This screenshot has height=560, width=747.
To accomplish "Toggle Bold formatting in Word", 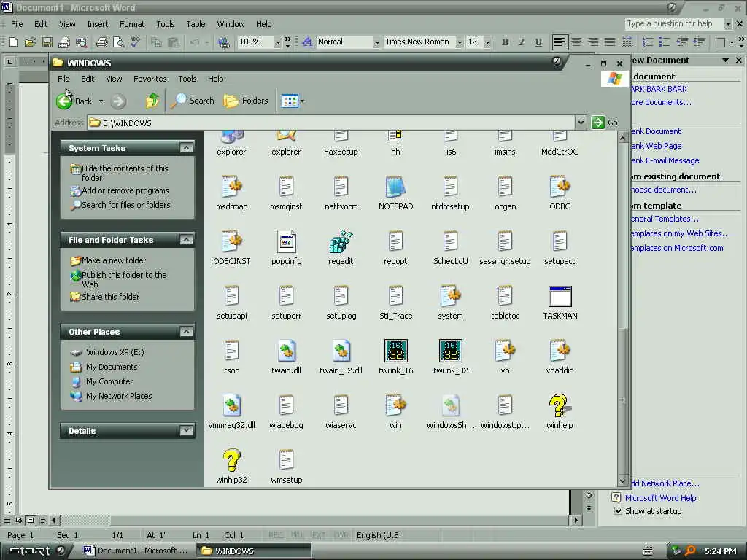I will click(505, 42).
